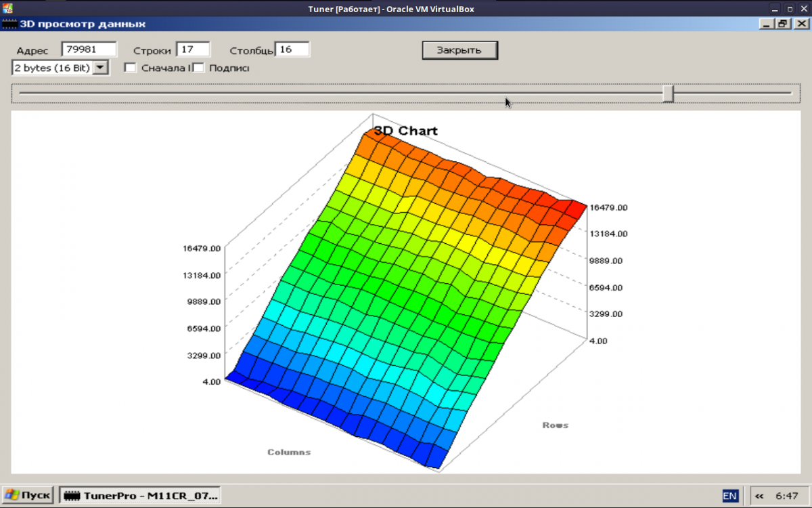Screen dimensions: 812x508
Task: Toggle the "Сначала" checkbox
Action: [x=131, y=68]
